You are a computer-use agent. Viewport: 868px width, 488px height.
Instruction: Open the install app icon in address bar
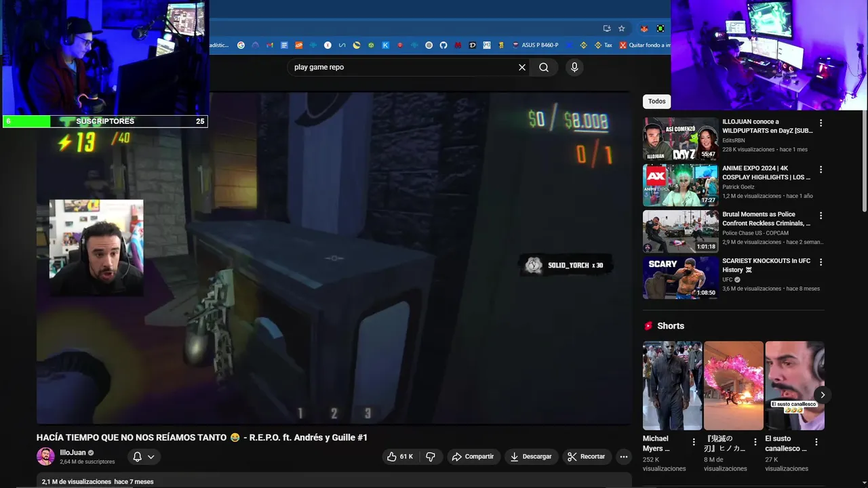(x=607, y=28)
